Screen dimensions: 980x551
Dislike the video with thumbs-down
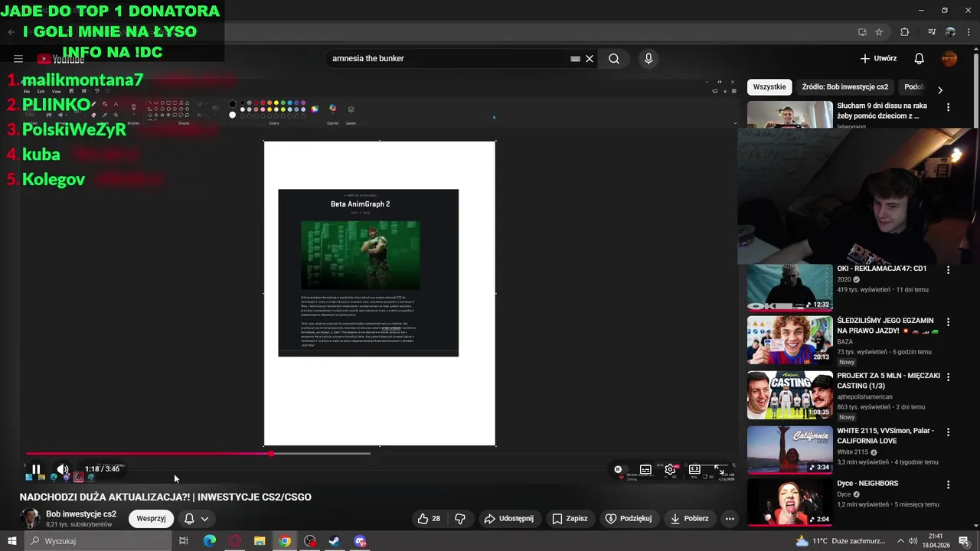point(460,519)
